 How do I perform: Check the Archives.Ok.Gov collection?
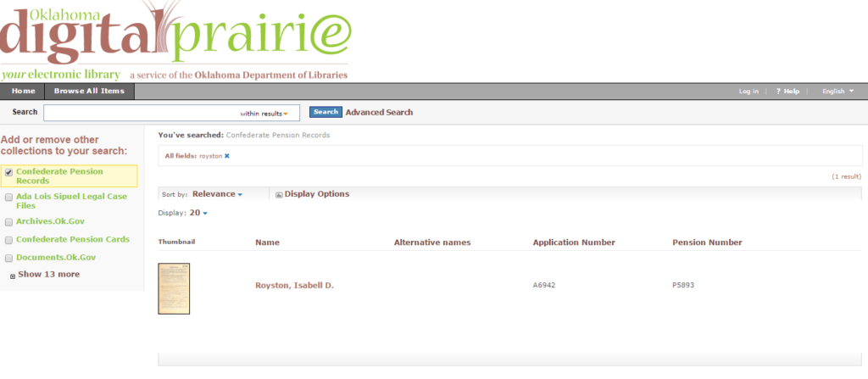tap(8, 222)
